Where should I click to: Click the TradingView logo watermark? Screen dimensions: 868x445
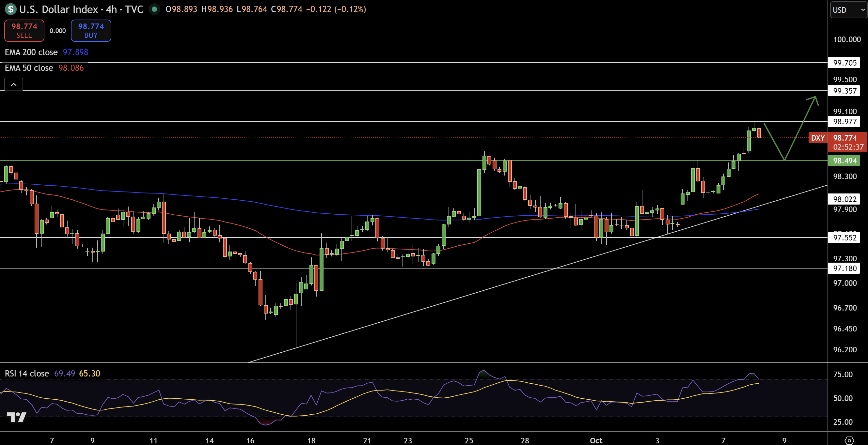[x=16, y=417]
